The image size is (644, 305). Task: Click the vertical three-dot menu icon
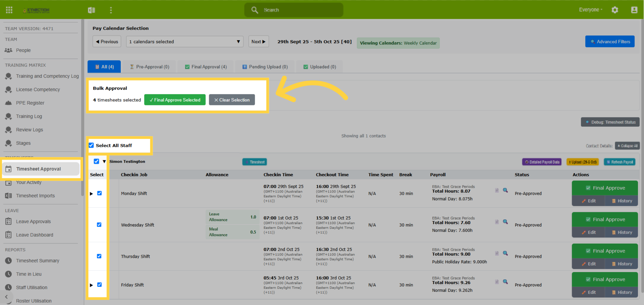pos(111,10)
